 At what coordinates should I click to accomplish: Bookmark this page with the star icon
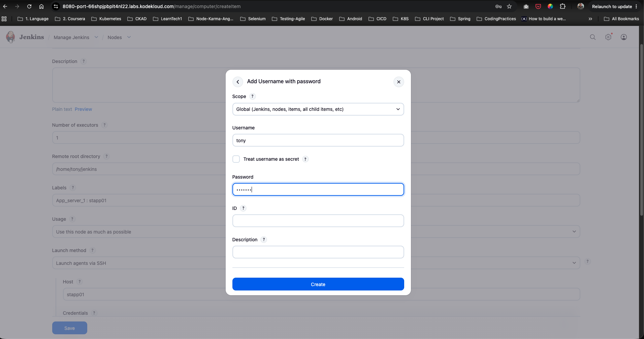(x=509, y=6)
